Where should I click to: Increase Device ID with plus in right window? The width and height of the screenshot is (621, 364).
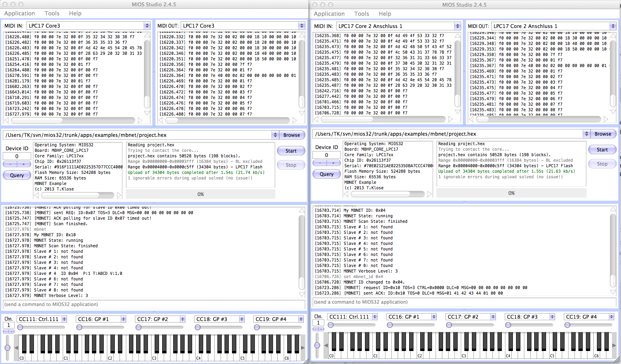[333, 163]
